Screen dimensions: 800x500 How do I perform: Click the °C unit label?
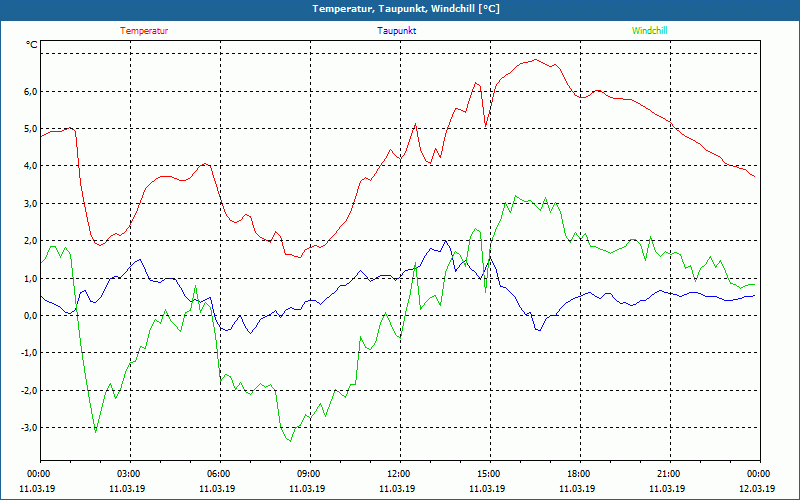32,45
